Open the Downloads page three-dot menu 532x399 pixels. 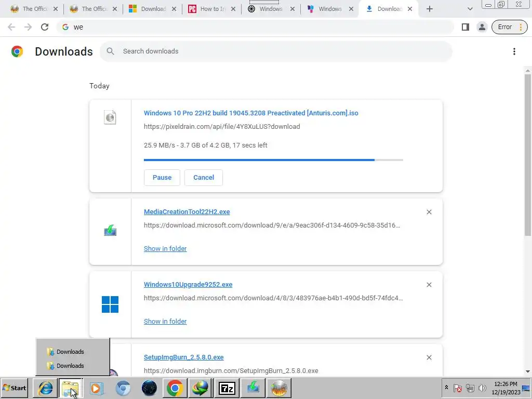click(x=514, y=51)
